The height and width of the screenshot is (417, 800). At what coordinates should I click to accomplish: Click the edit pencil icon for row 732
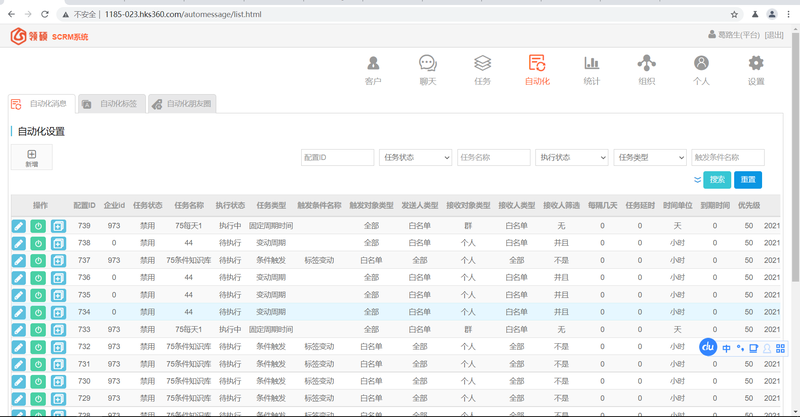18,347
